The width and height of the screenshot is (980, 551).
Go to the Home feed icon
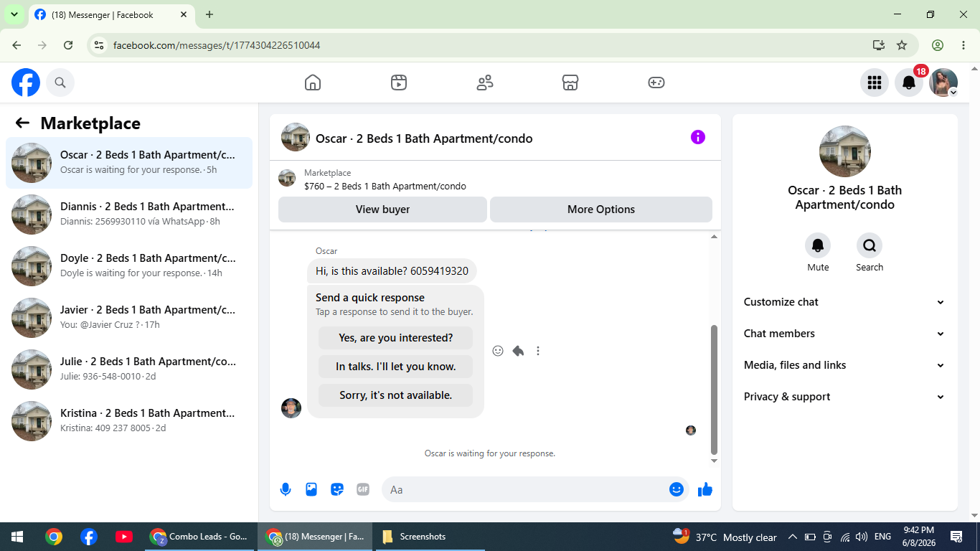click(x=313, y=83)
